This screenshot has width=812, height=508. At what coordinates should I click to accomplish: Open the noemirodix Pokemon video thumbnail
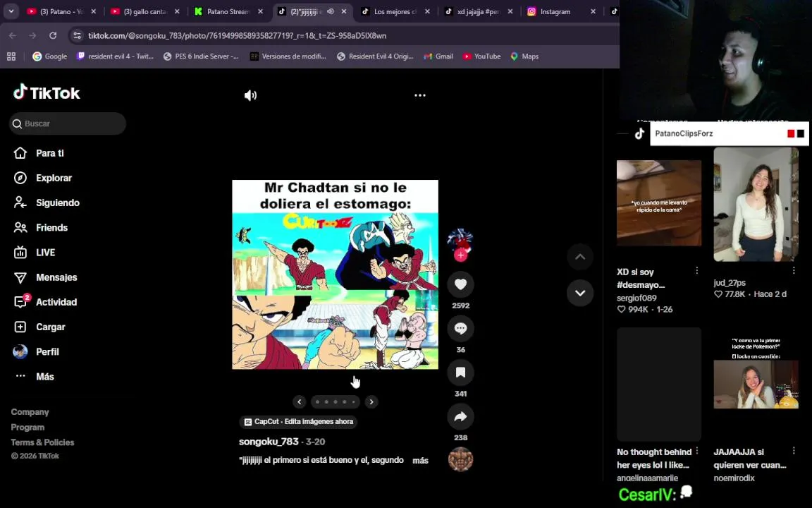coord(756,385)
